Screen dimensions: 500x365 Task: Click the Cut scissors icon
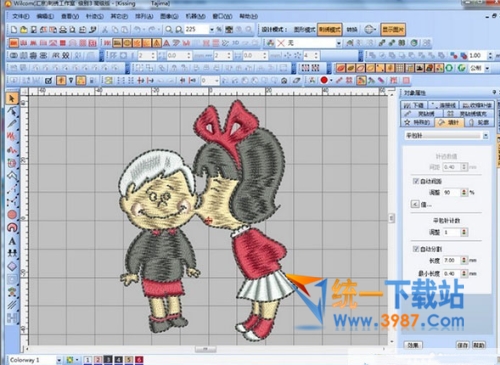tap(105, 30)
